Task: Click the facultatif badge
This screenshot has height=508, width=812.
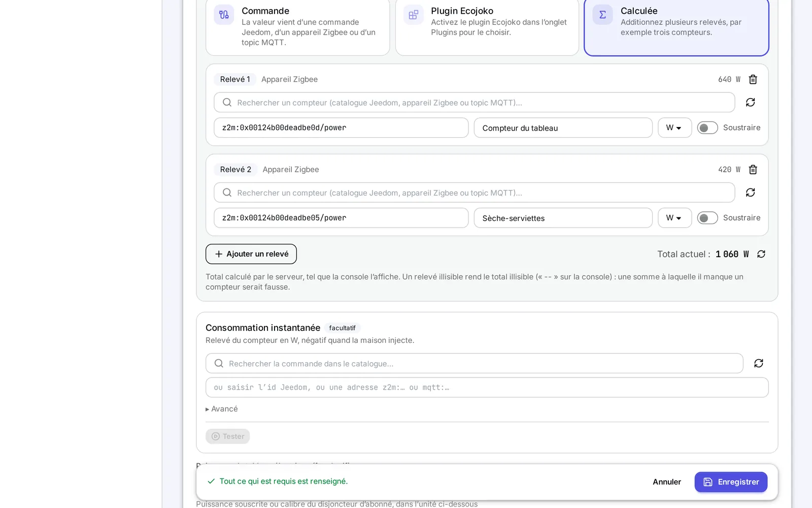Action: (342, 328)
